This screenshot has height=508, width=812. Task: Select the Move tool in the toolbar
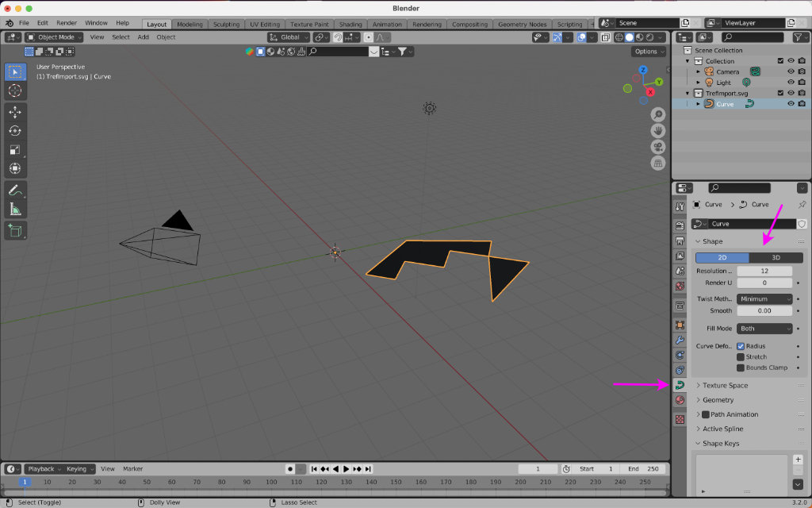point(15,112)
